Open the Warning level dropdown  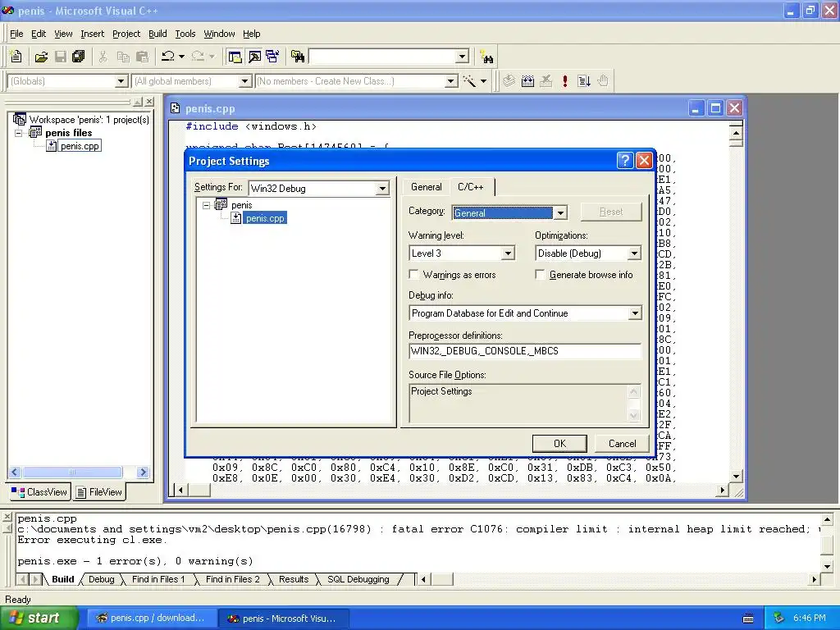point(508,253)
